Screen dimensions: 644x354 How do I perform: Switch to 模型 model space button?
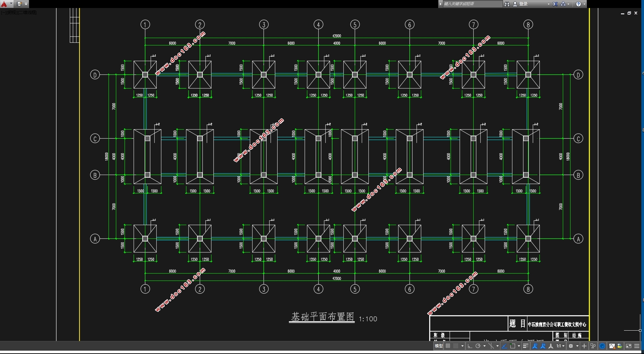(x=439, y=346)
